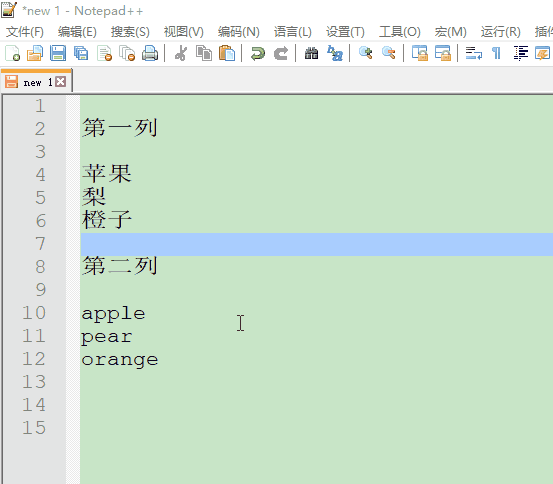Screen dimensions: 553x484
Task: Click the word pear
Action: [107, 337]
